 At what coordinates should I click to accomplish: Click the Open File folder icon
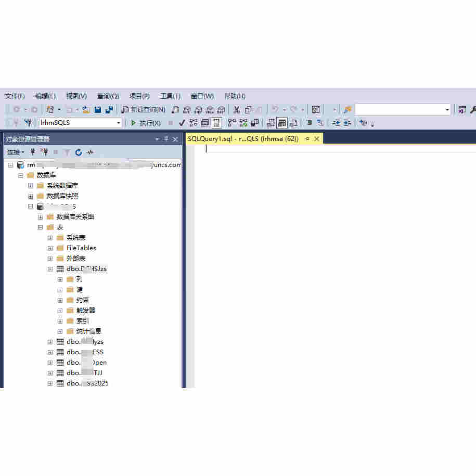[x=86, y=110]
